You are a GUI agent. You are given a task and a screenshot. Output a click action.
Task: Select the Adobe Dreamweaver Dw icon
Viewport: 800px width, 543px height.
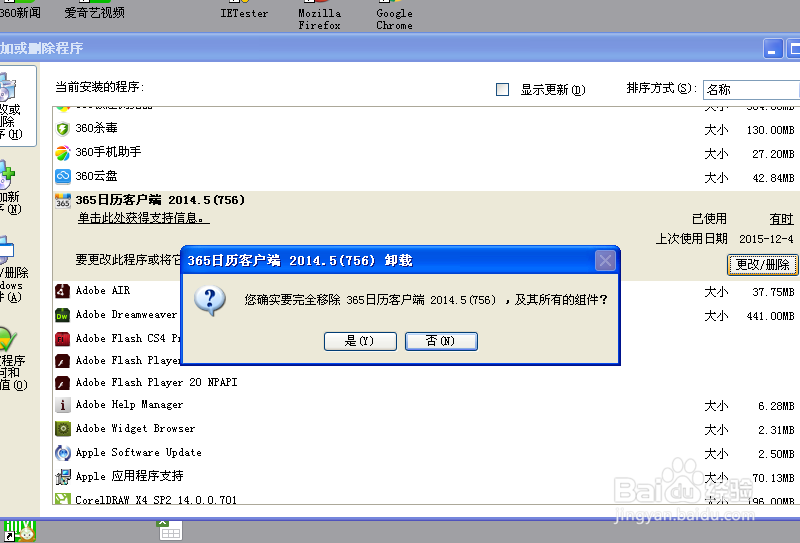click(x=63, y=315)
